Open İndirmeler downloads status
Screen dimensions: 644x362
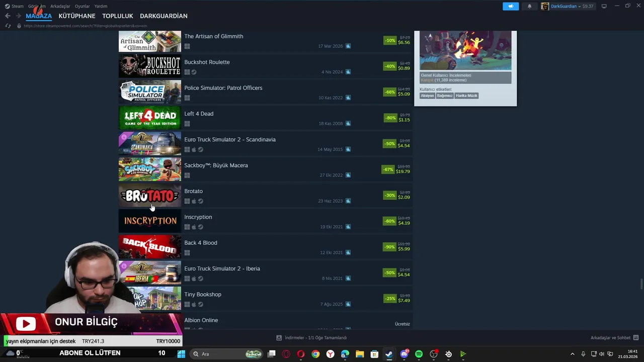(312, 338)
